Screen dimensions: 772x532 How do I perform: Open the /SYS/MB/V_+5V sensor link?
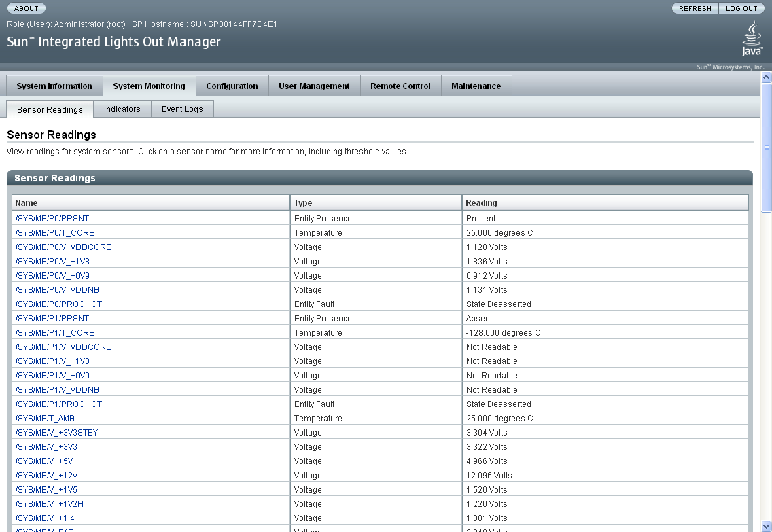(x=44, y=461)
